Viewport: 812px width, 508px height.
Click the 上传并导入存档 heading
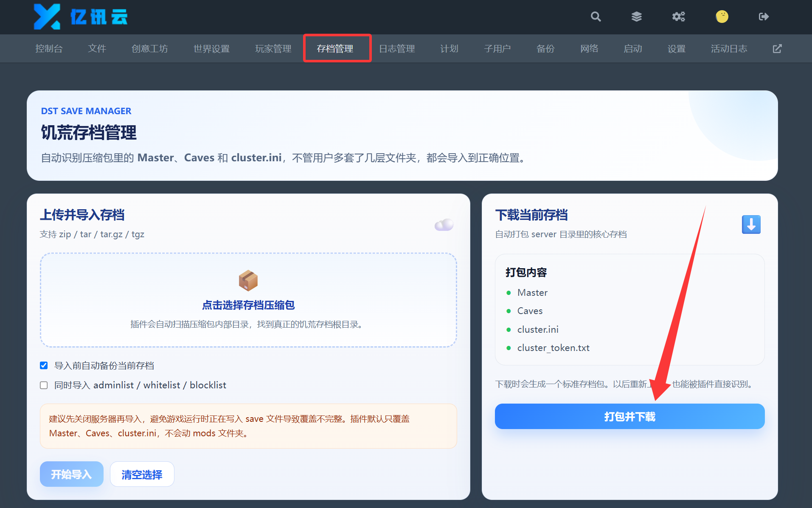coord(82,215)
